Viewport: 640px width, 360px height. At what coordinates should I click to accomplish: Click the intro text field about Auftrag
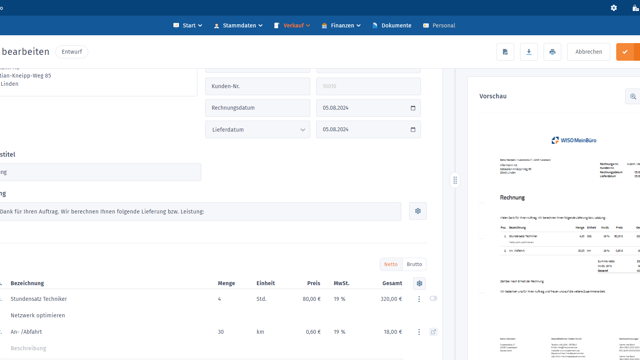[200, 211]
